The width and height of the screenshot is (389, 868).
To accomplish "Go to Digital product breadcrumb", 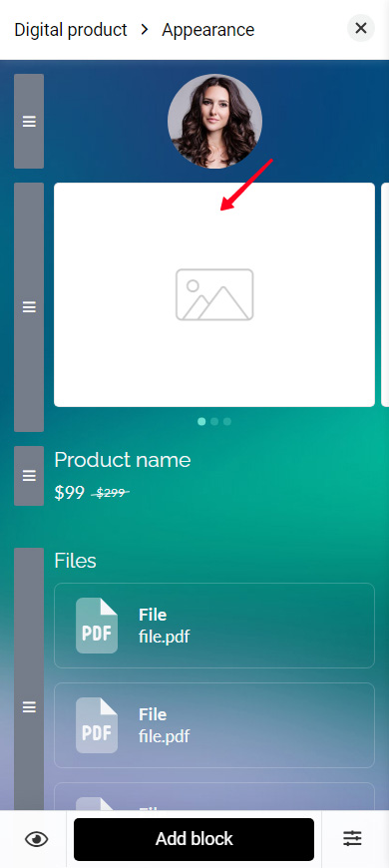I will coord(71,29).
